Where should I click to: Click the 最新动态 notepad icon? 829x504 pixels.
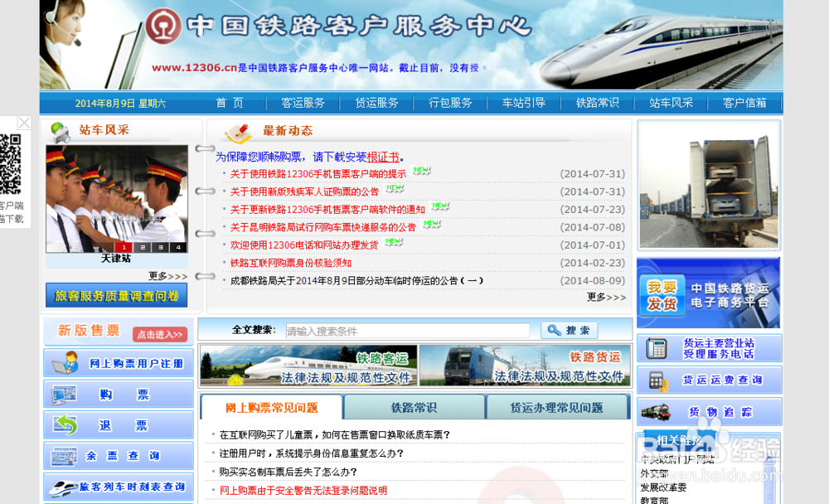point(238,132)
